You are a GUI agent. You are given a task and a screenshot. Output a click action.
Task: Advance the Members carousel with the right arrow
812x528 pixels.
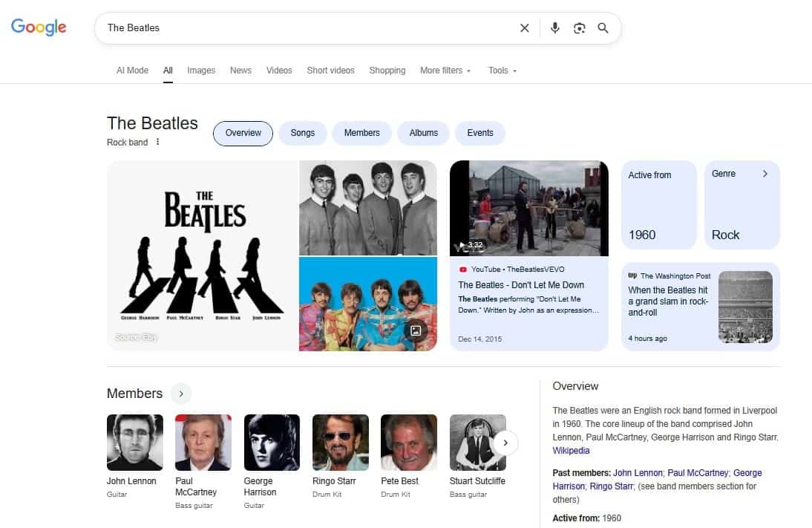coord(505,443)
